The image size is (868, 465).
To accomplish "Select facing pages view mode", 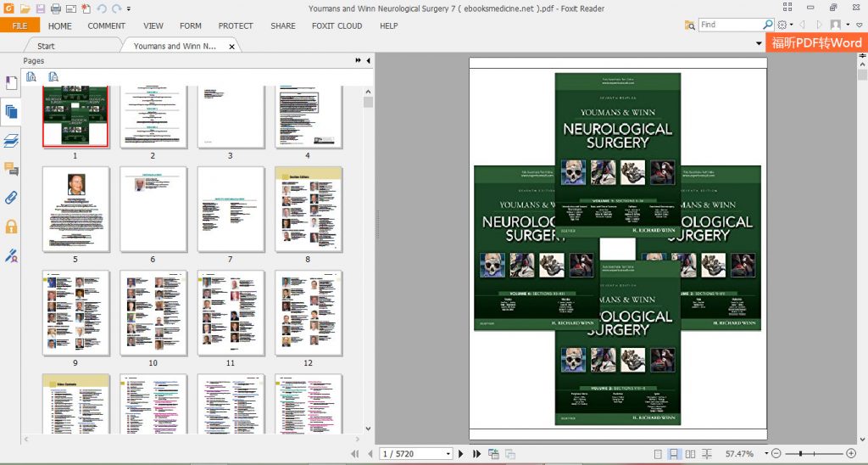I will (x=690, y=453).
